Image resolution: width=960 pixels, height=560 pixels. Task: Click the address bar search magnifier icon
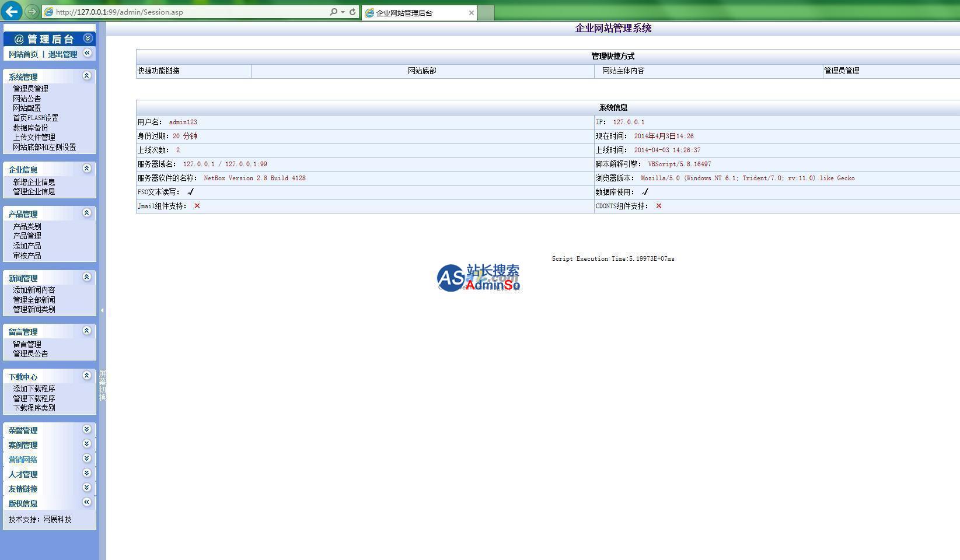[333, 12]
